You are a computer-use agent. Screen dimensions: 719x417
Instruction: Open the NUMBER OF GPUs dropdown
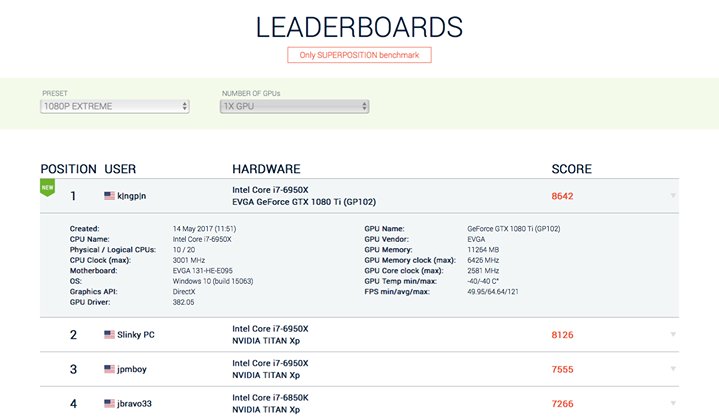click(x=294, y=106)
